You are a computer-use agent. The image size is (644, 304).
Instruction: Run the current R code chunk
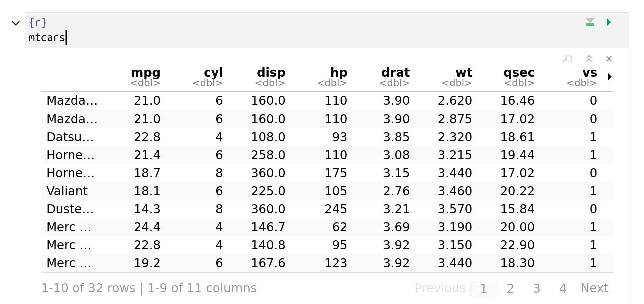coord(608,22)
